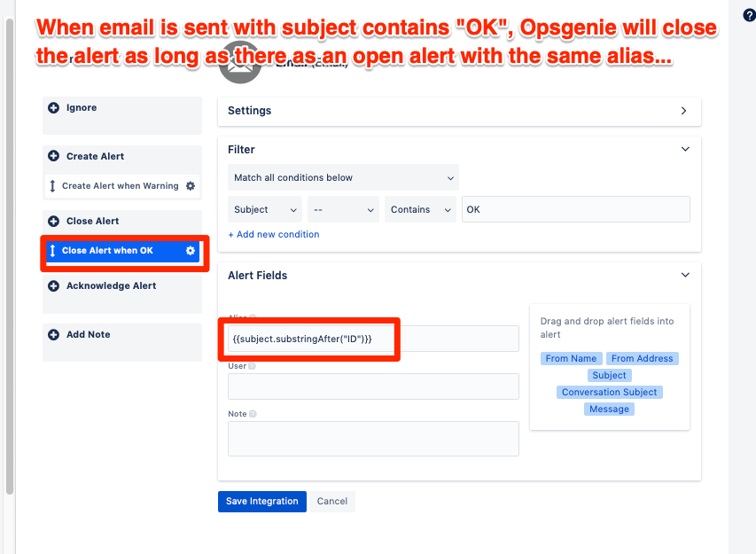Click the Save Integration button

pos(261,501)
